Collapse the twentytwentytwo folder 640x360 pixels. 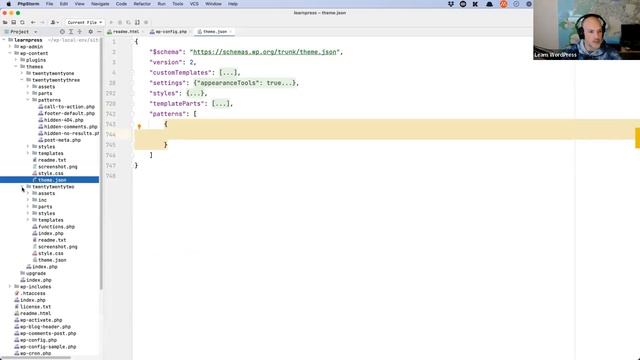click(22, 187)
